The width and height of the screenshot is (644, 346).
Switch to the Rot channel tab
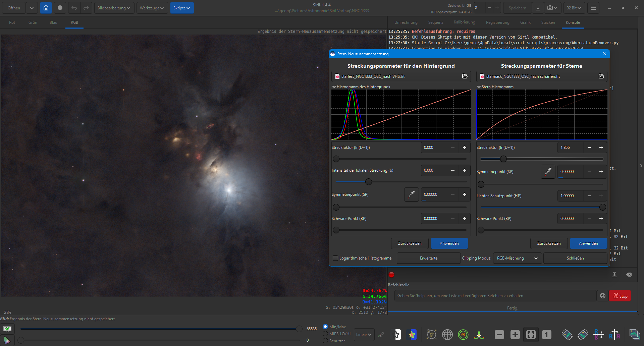tap(12, 22)
